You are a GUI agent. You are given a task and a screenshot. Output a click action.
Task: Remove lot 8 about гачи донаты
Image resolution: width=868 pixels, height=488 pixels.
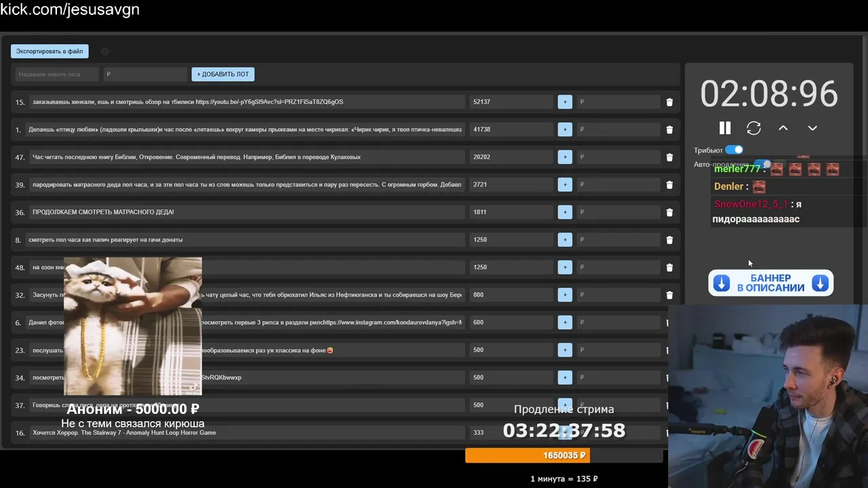coord(669,240)
